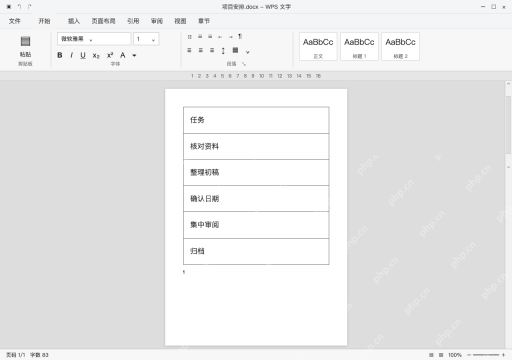Click the vertical scrollbar thumb

pos(508,124)
